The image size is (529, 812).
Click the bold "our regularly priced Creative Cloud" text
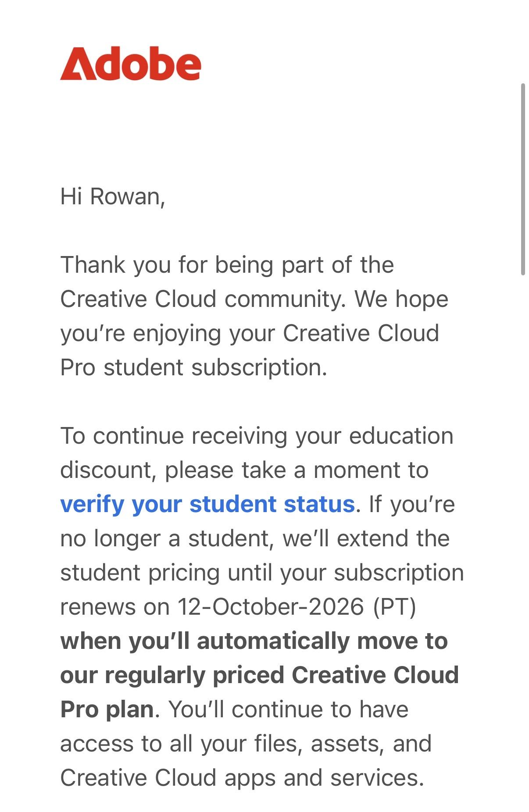260,675
